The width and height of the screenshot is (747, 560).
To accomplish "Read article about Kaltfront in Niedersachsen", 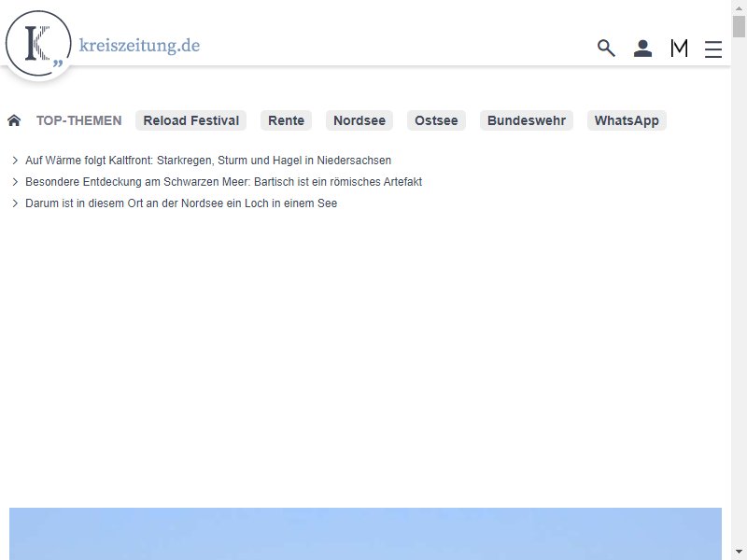I will (x=208, y=161).
